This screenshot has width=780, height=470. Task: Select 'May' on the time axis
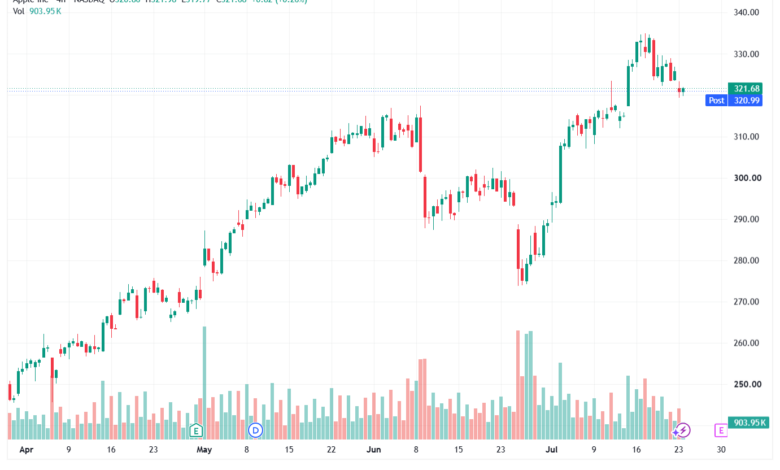[x=204, y=450]
